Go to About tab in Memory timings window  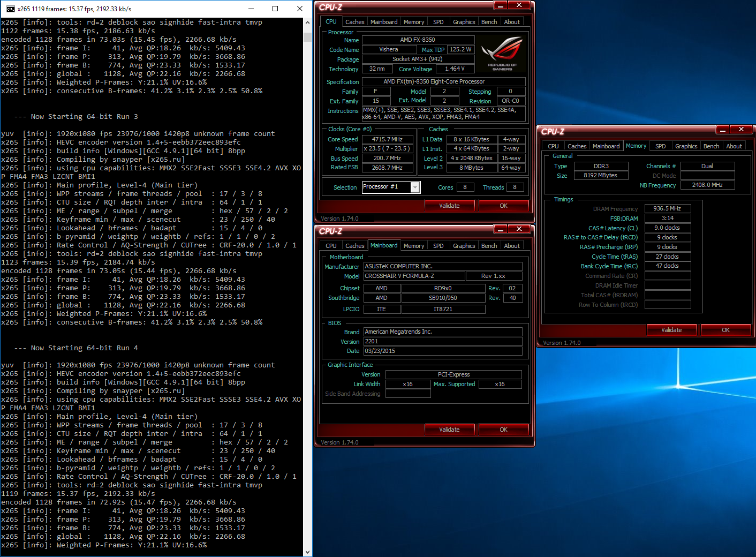(x=734, y=146)
